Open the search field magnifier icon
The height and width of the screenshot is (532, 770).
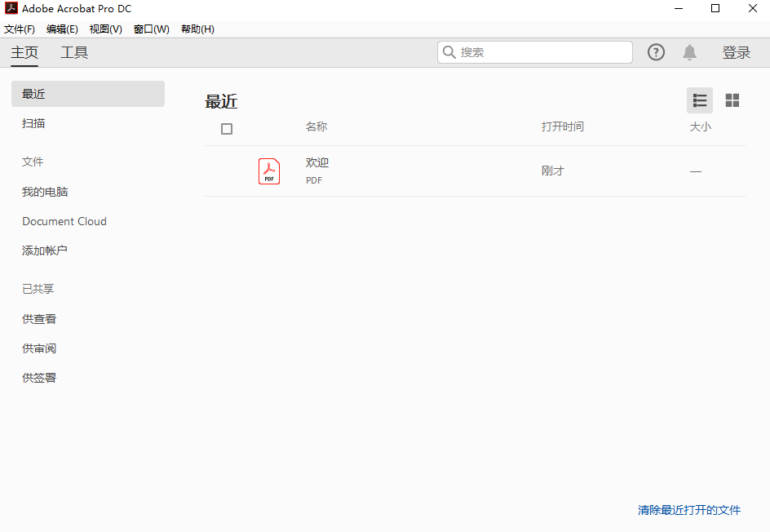point(449,51)
